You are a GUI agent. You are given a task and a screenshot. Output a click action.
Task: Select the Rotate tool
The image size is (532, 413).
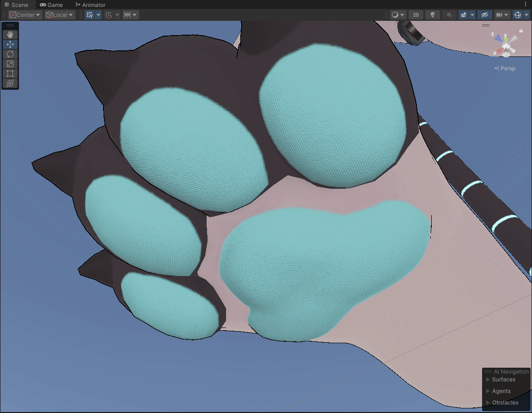click(10, 54)
